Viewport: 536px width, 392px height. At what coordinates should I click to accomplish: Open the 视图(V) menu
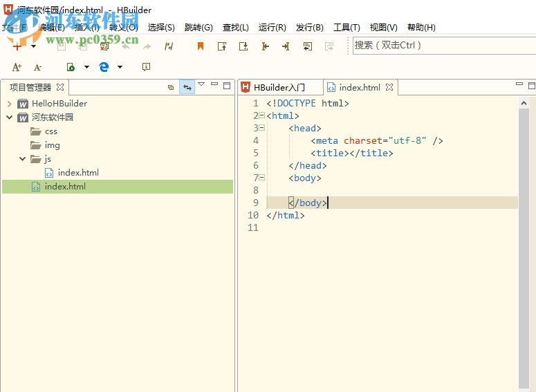click(x=384, y=28)
